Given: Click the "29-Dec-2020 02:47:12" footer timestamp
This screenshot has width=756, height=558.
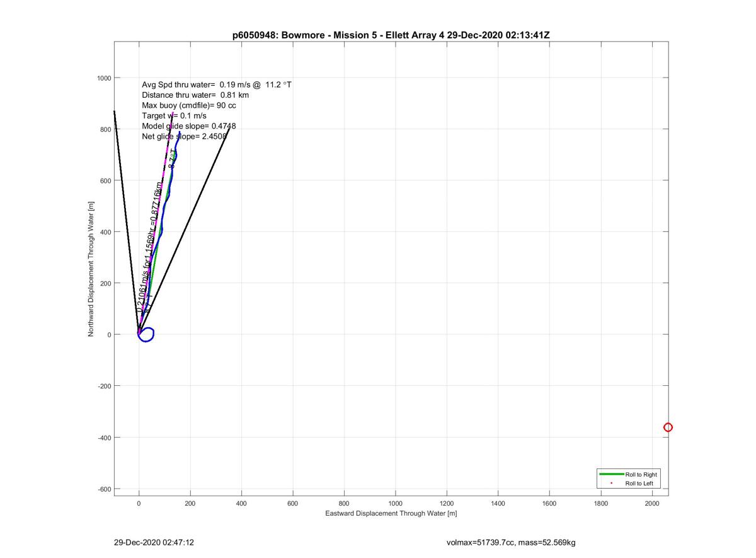Looking at the screenshot, I should point(154,542).
